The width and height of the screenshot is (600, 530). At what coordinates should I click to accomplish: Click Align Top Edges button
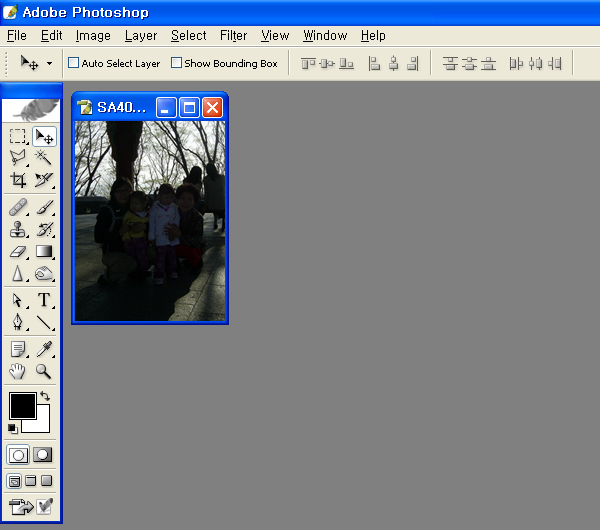pos(308,63)
